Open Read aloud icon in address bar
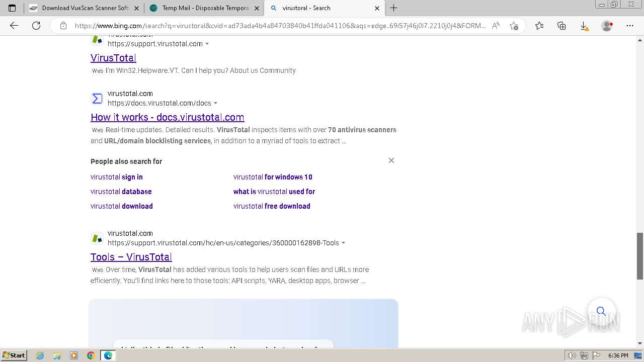 [x=496, y=26]
